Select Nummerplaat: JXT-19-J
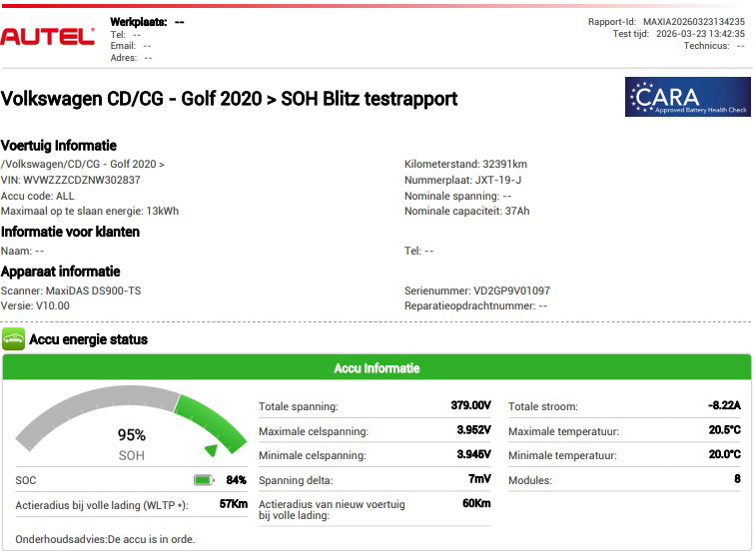756x555 pixels. pos(462,181)
